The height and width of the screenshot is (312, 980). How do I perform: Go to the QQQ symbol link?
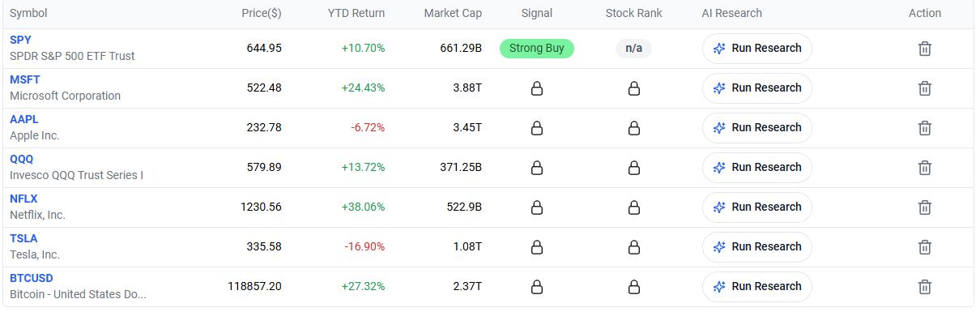22,159
